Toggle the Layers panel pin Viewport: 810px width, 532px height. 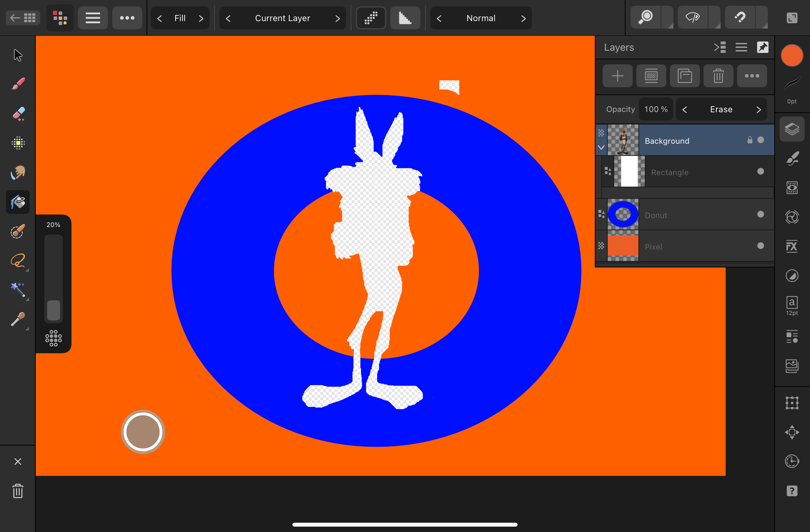coord(762,47)
